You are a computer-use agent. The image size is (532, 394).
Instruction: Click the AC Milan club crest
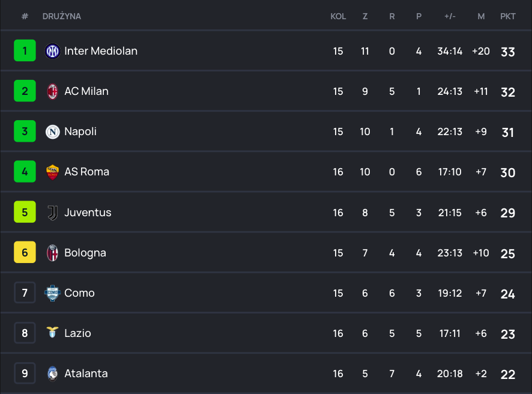[x=52, y=91]
